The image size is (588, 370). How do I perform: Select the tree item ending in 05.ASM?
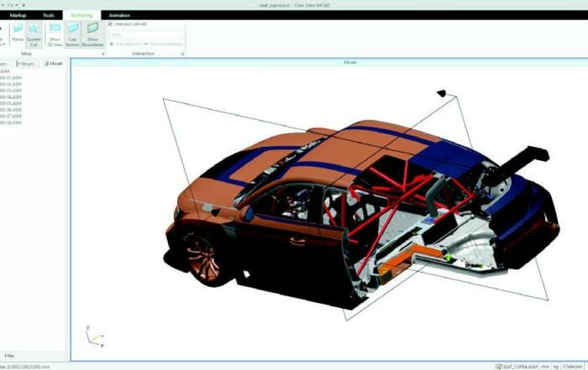[x=11, y=103]
